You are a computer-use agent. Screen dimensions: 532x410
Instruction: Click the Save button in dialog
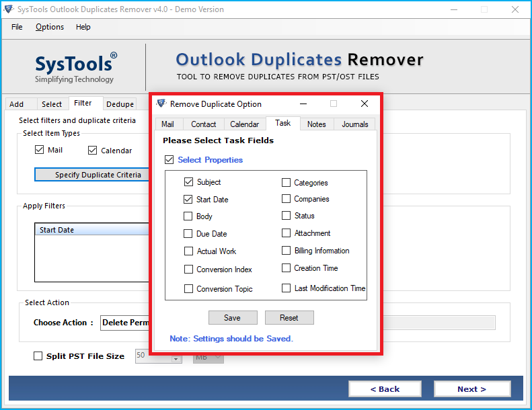pyautogui.click(x=233, y=318)
